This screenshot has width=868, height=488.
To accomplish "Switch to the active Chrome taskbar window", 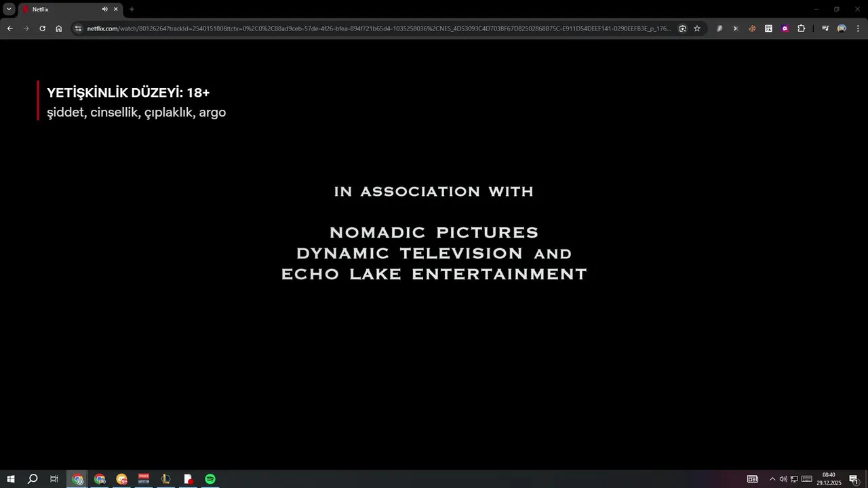I will click(78, 479).
